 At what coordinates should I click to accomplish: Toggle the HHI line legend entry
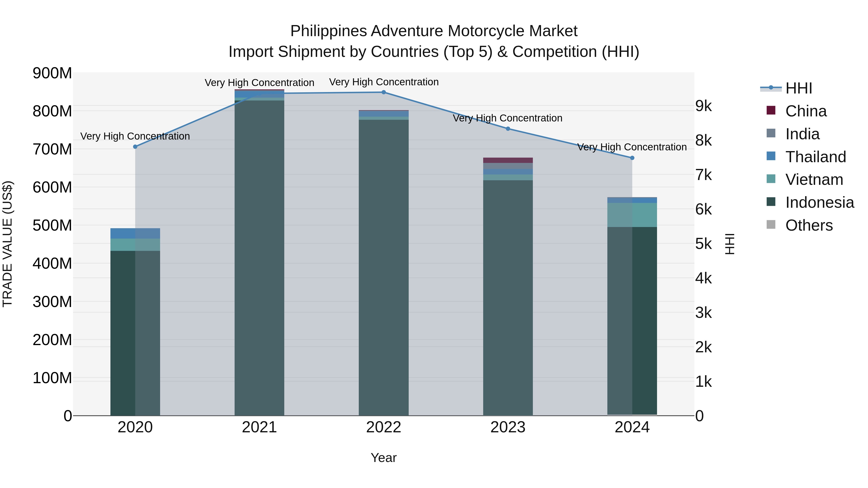(x=786, y=88)
